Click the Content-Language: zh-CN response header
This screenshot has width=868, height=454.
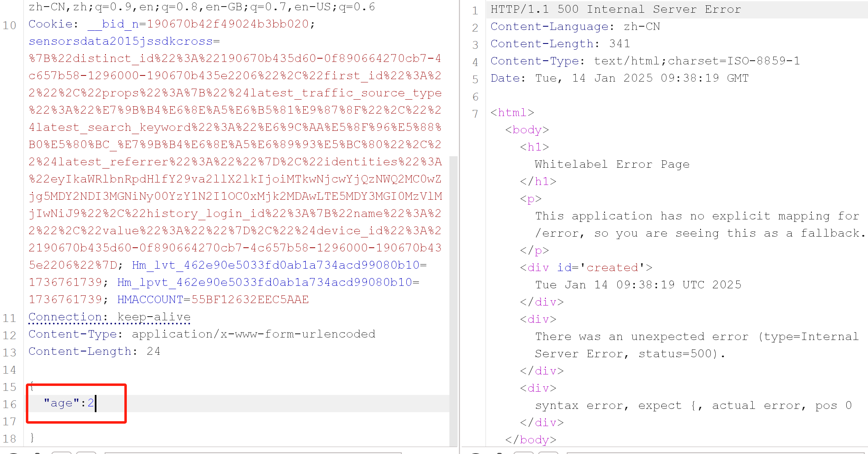(575, 27)
